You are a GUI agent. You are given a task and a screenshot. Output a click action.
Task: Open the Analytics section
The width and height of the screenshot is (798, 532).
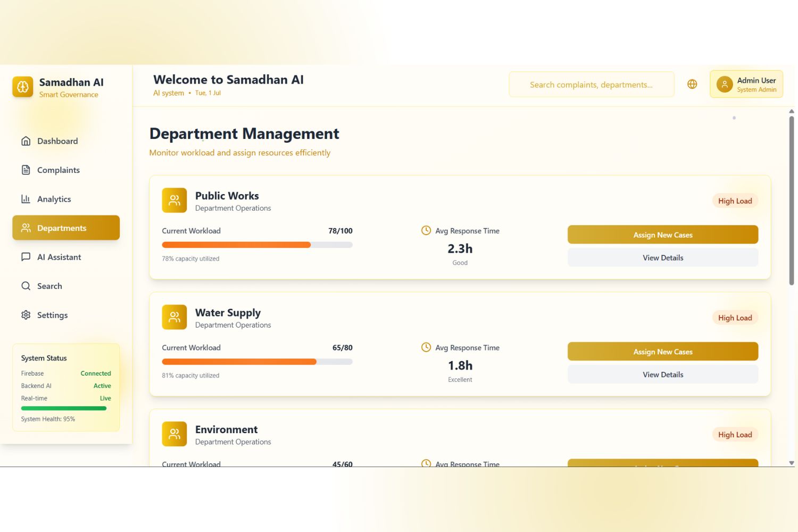66,199
